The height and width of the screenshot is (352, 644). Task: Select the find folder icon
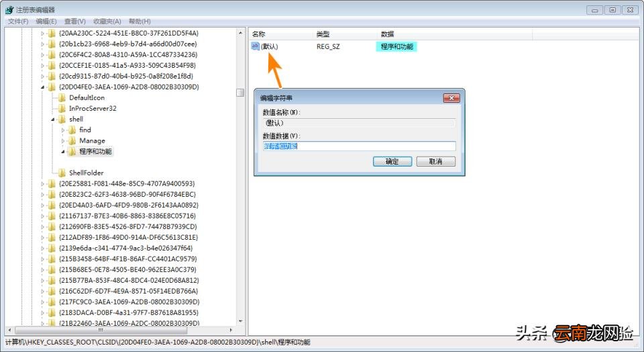coord(72,130)
